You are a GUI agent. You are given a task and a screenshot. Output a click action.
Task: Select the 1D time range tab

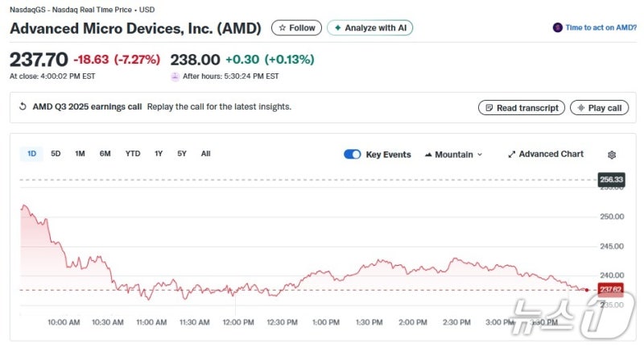[31, 154]
